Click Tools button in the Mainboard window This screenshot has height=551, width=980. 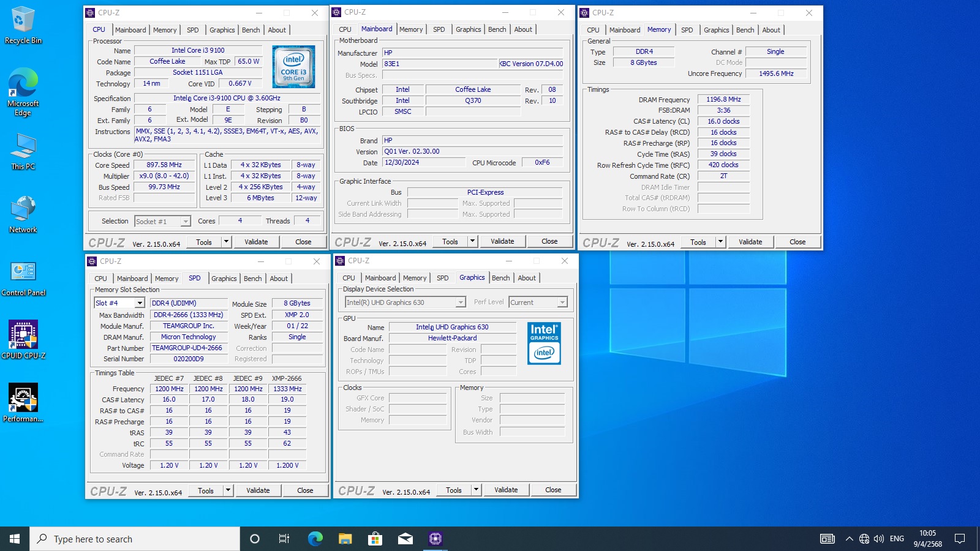[450, 241]
